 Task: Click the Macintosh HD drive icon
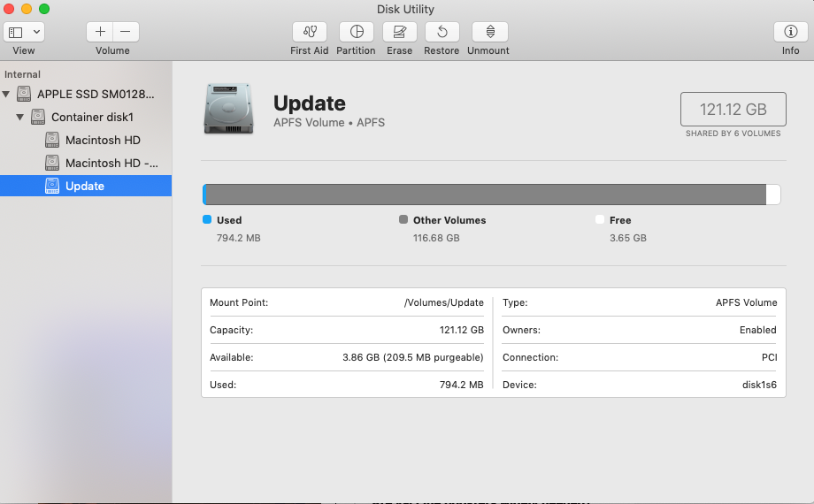[x=52, y=140]
